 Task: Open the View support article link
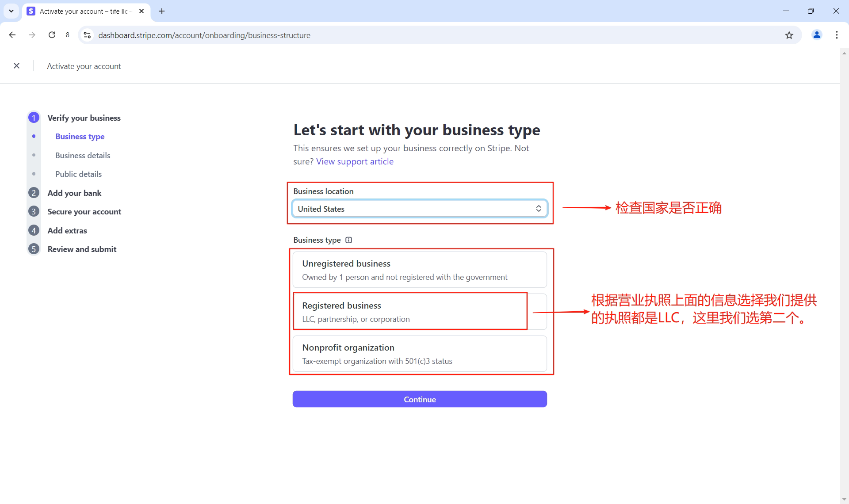[x=354, y=161]
